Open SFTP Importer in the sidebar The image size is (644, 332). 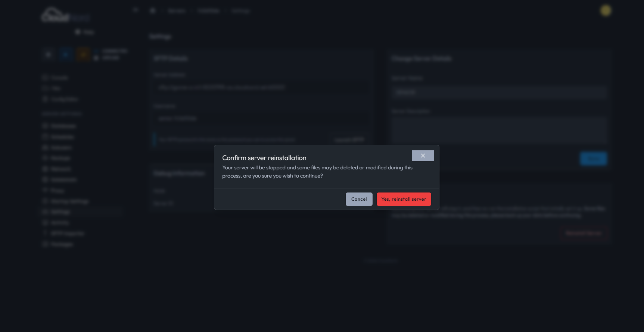coord(63,234)
